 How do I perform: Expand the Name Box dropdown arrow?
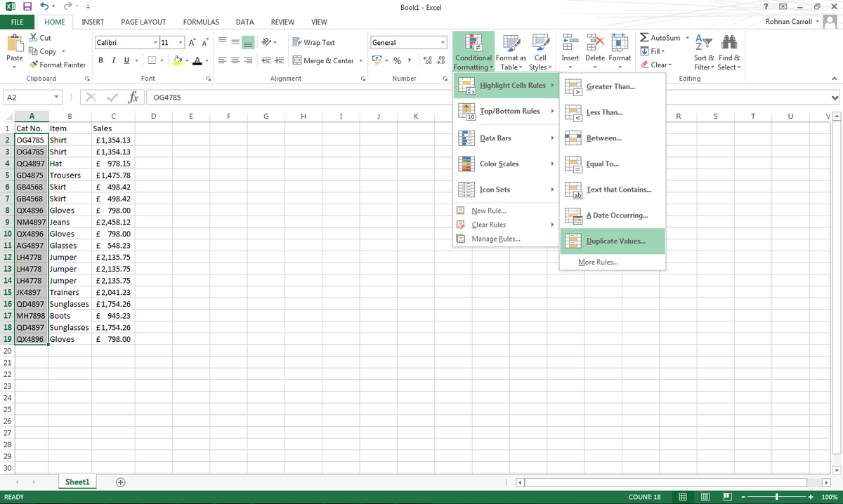56,97
